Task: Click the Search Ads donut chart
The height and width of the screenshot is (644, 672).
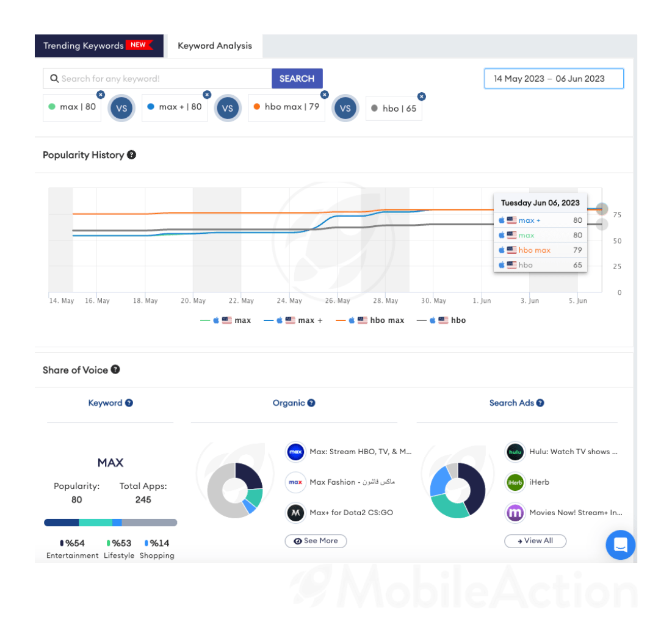Action: (x=457, y=491)
